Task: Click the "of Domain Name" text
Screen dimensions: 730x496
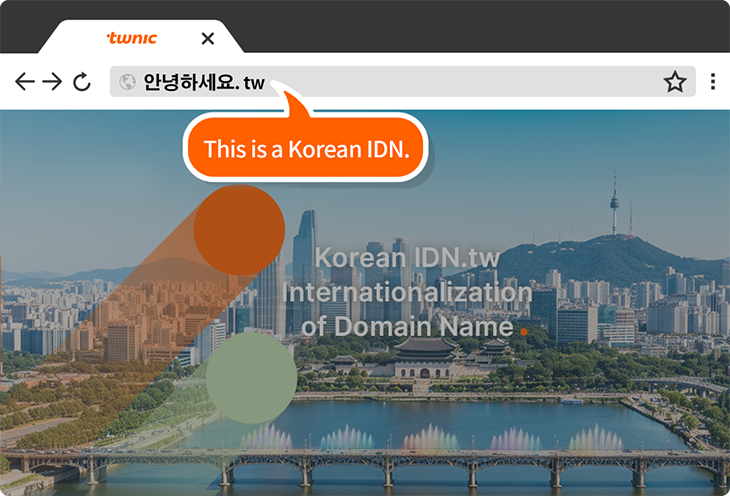Action: pyautogui.click(x=406, y=326)
